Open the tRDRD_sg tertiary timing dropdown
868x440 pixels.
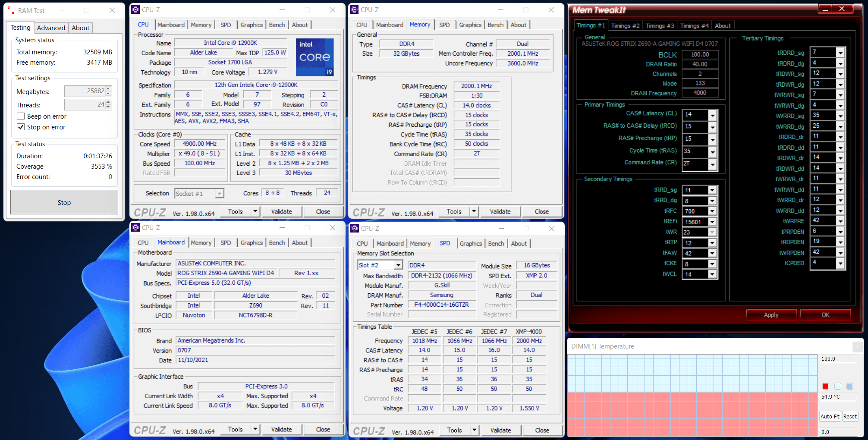coord(840,53)
